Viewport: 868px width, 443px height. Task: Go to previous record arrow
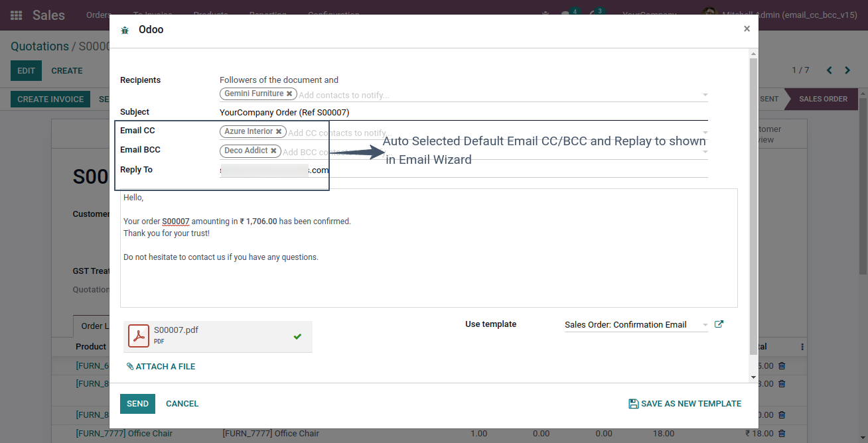829,70
